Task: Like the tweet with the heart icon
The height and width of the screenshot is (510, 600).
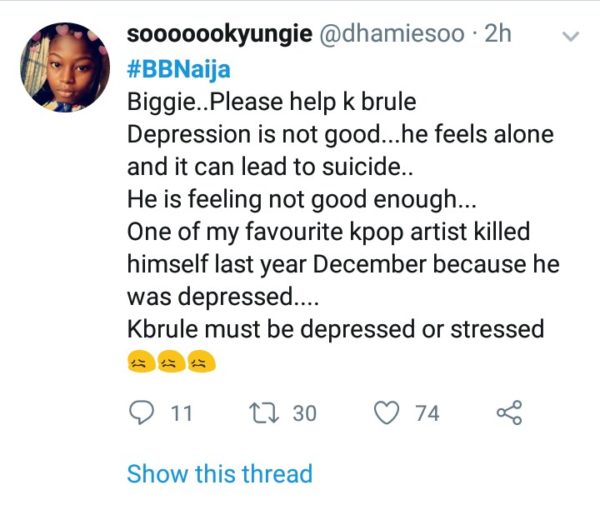Action: coord(388,411)
